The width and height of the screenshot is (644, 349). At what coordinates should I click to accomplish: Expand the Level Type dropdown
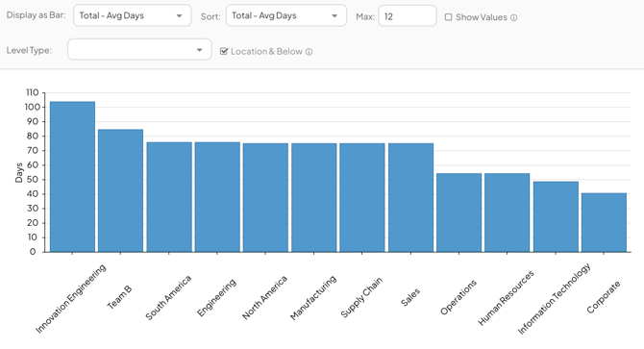pyautogui.click(x=139, y=50)
